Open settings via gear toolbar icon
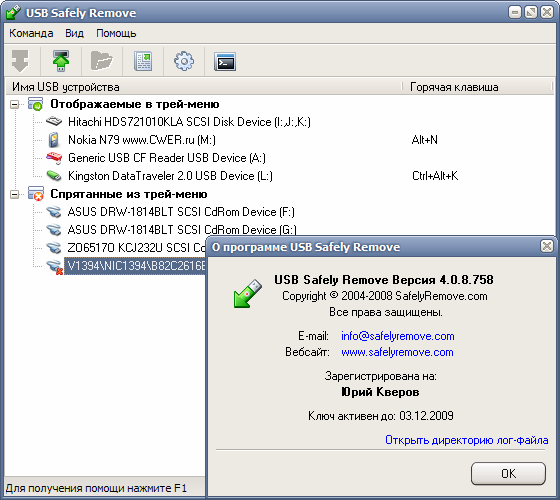The image size is (560, 500). 184,61
